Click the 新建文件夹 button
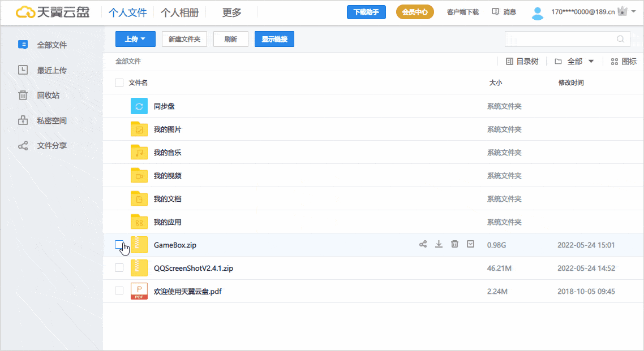 click(184, 39)
